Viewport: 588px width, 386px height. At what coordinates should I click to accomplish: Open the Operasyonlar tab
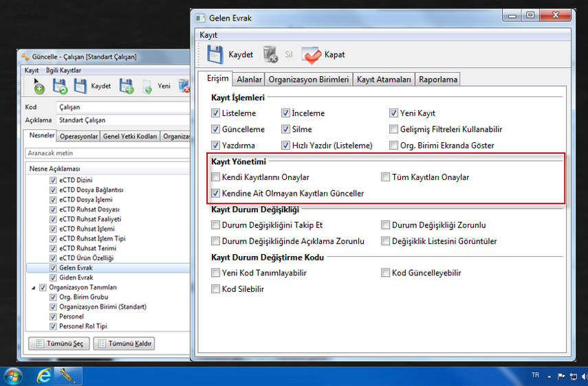point(79,136)
